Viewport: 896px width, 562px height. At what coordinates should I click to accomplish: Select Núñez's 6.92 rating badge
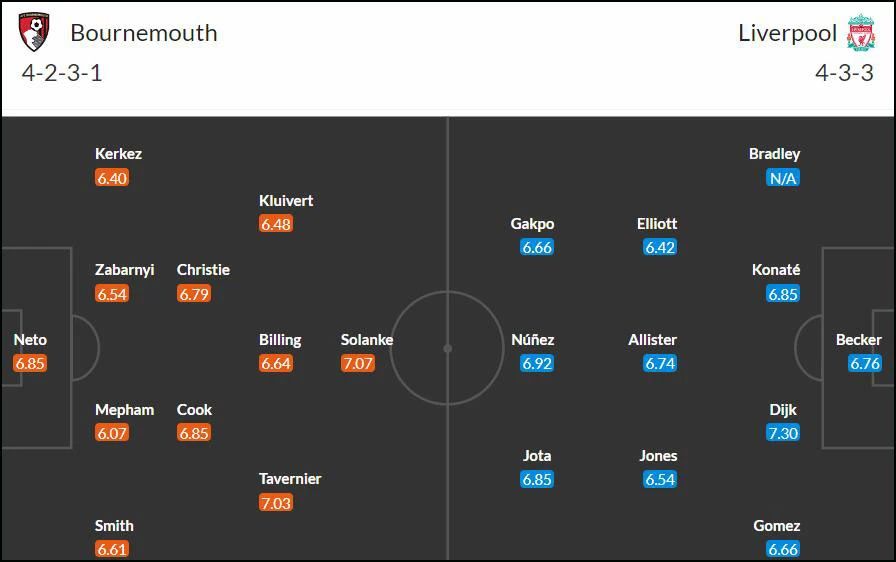[x=537, y=363]
